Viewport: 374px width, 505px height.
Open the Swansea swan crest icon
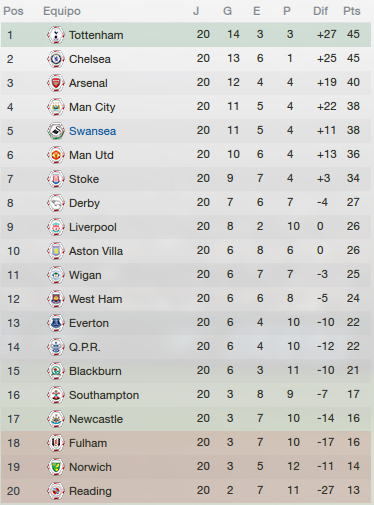pos(56,131)
